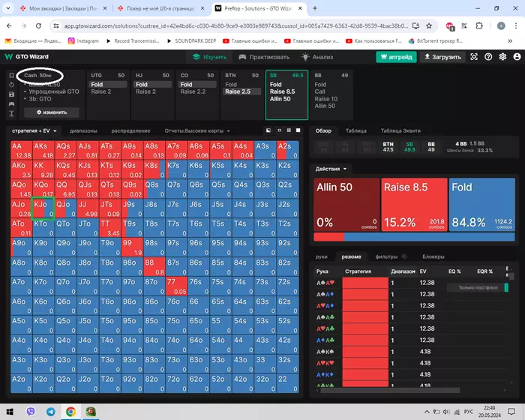Select BB position toggle in overview

coord(431,147)
